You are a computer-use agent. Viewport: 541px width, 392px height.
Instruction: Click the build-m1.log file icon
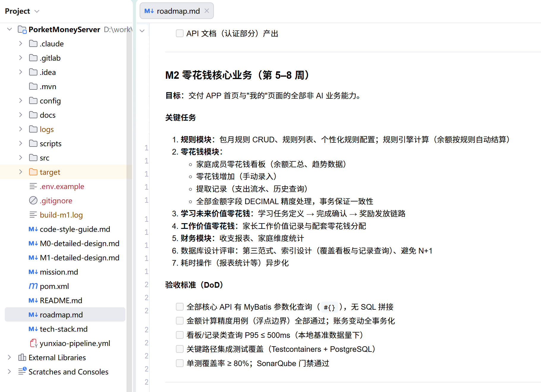33,215
